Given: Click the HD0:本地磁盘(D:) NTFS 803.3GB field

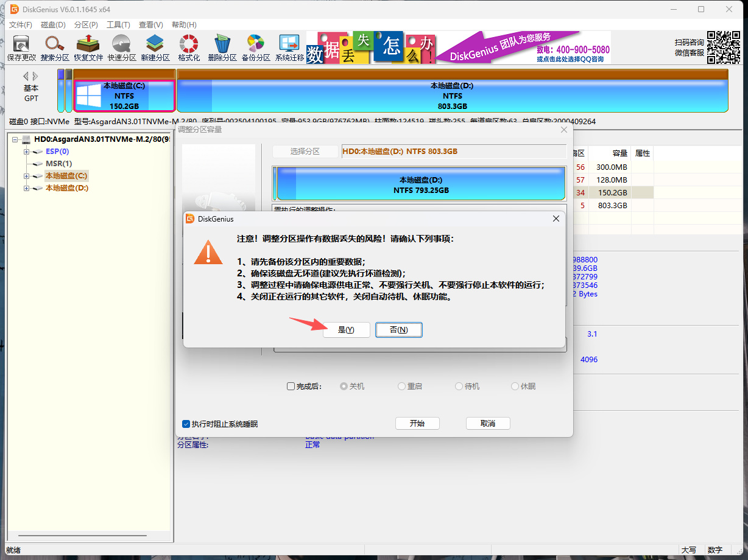Looking at the screenshot, I should pos(454,152).
